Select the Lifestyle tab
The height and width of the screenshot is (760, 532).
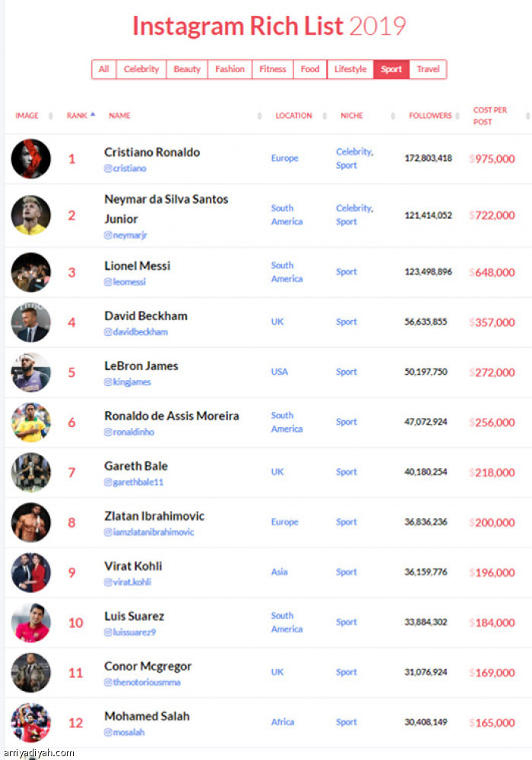pyautogui.click(x=350, y=69)
